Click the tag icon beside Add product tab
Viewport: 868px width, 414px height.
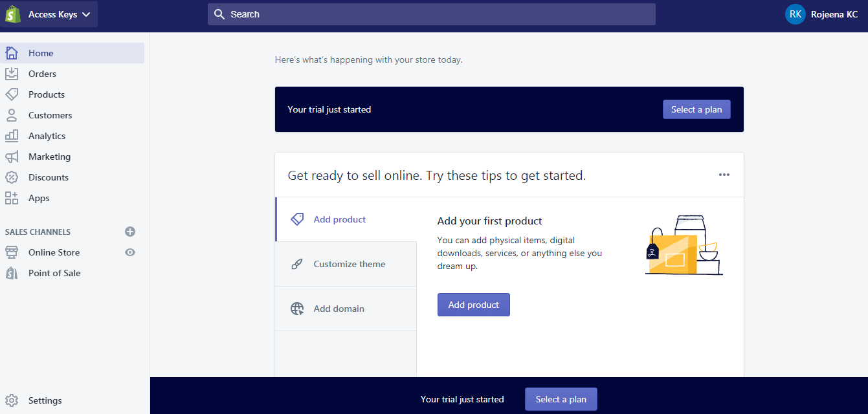point(297,219)
